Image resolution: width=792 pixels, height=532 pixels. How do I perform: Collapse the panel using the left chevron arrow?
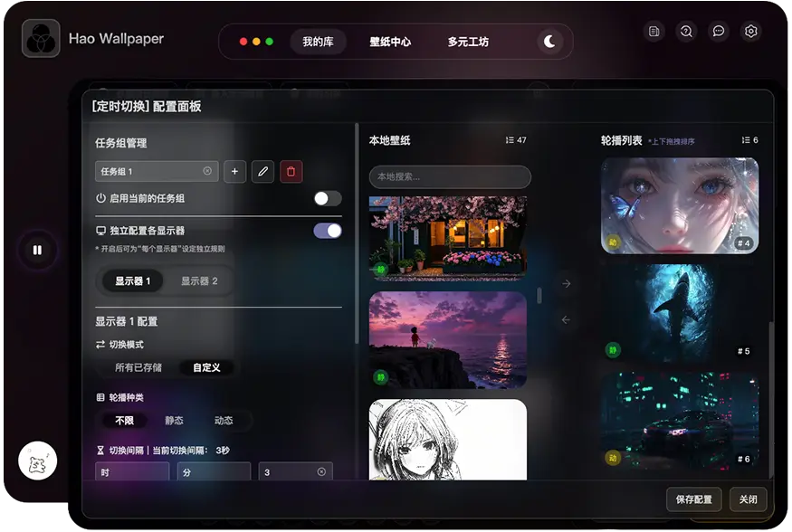click(564, 318)
